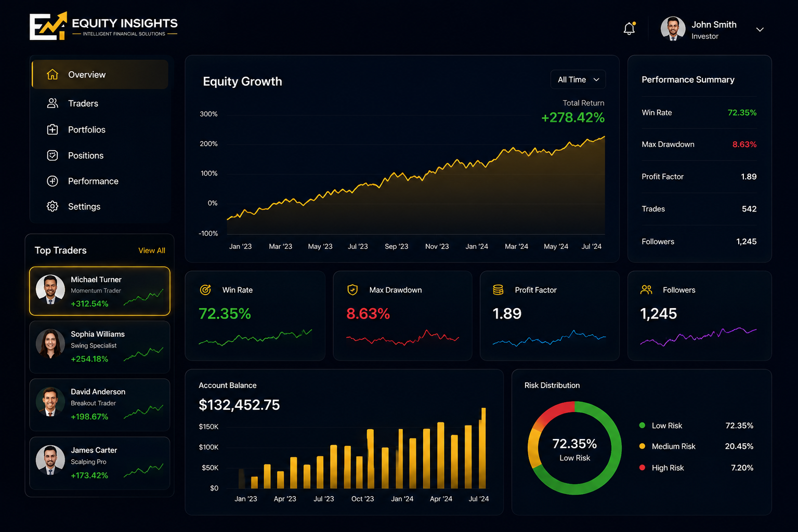Screen dimensions: 798x532
Task: Click the High Risk red legend dot
Action: point(642,468)
